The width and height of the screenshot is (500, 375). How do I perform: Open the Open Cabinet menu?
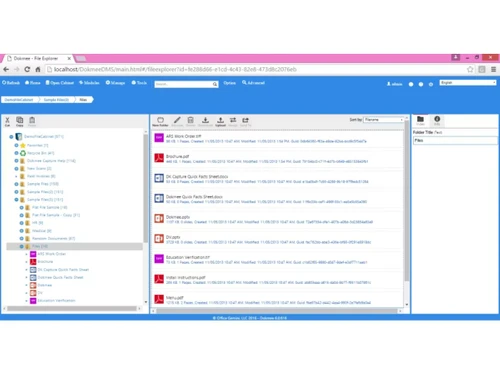(60, 83)
